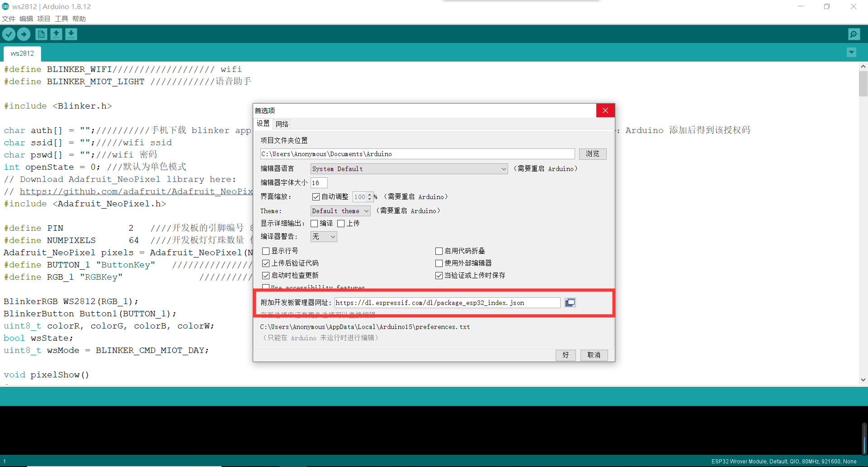Enable verbose output for 编译
The width and height of the screenshot is (868, 467).
[x=314, y=224]
